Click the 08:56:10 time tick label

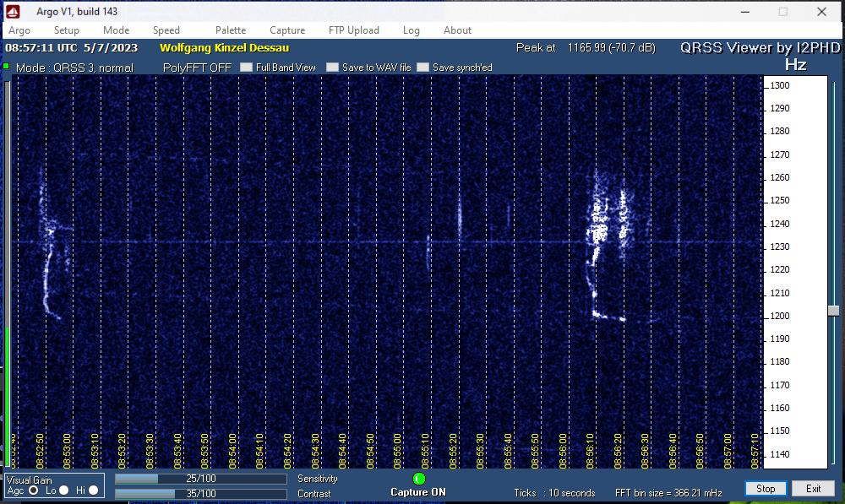(590, 451)
